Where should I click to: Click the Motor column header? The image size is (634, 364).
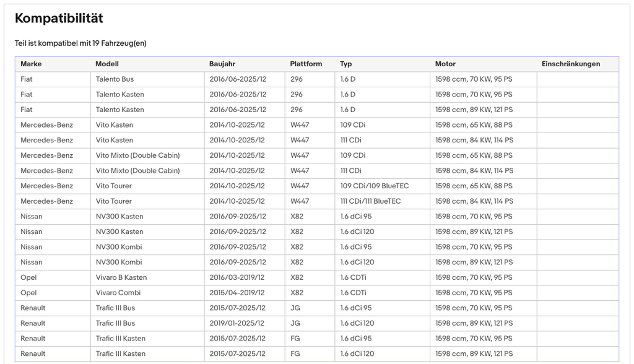pyautogui.click(x=445, y=64)
